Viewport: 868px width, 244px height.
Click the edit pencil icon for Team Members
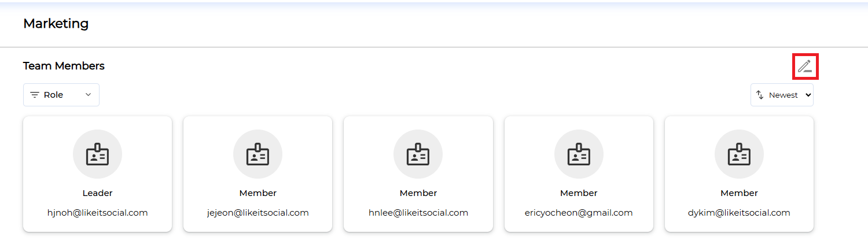point(805,66)
